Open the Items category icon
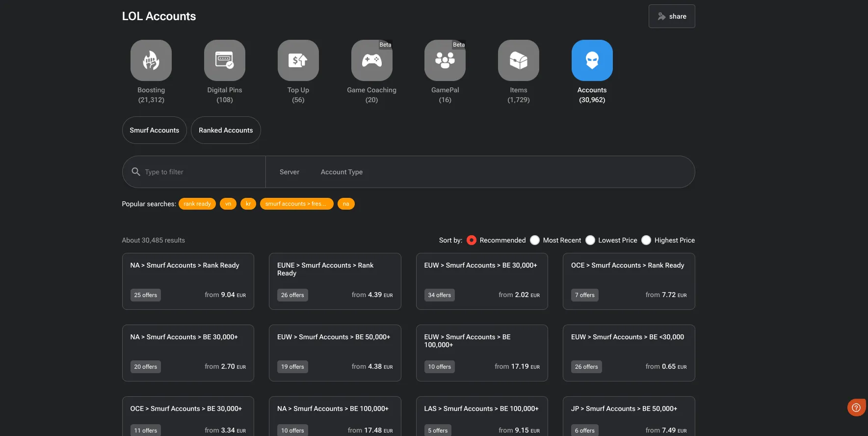This screenshot has height=436, width=868. 519,60
